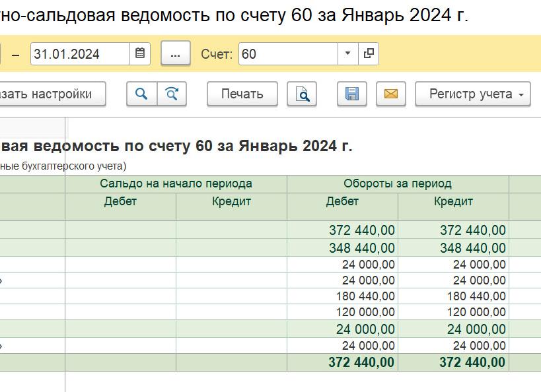
Task: Expand the Счет account dropdown arrow
Action: (x=347, y=53)
